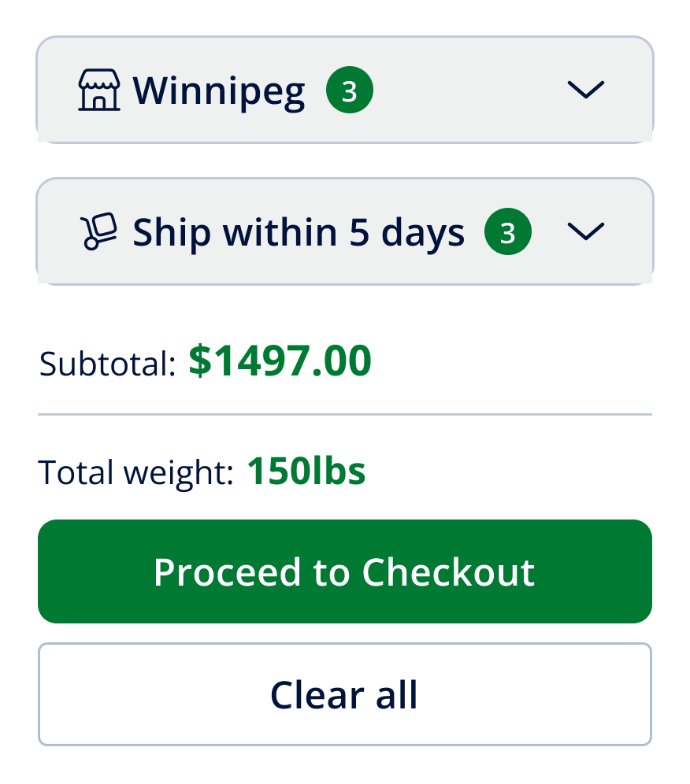Expand Ship within 5 days via chevron
The height and width of the screenshot is (784, 690).
[585, 231]
